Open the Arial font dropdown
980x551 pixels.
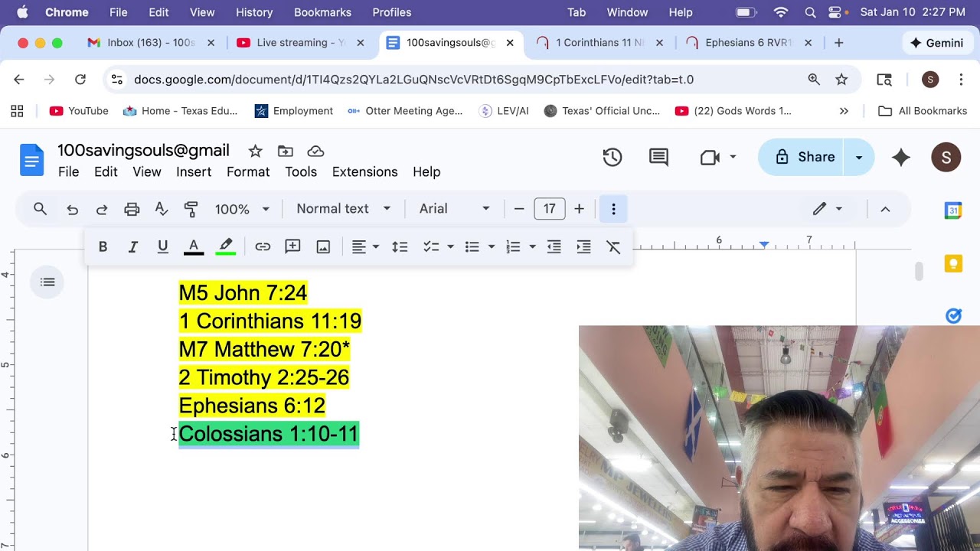point(454,209)
